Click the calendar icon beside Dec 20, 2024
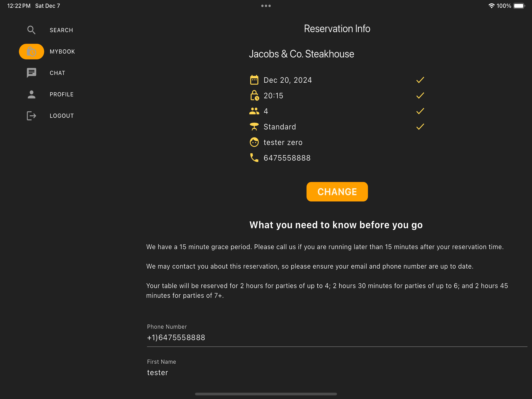 (x=254, y=80)
